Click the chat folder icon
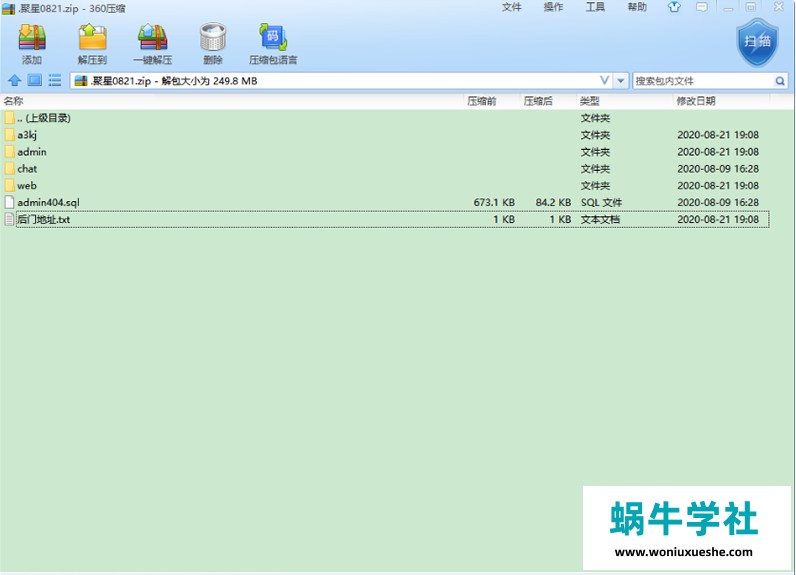This screenshot has height=575, width=796. pos(9,168)
